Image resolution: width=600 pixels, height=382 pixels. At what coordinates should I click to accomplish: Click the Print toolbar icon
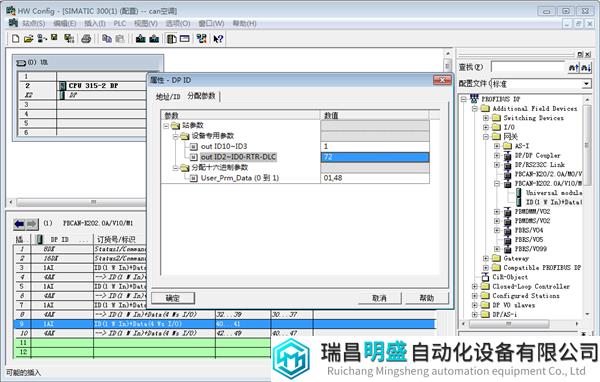click(86, 39)
